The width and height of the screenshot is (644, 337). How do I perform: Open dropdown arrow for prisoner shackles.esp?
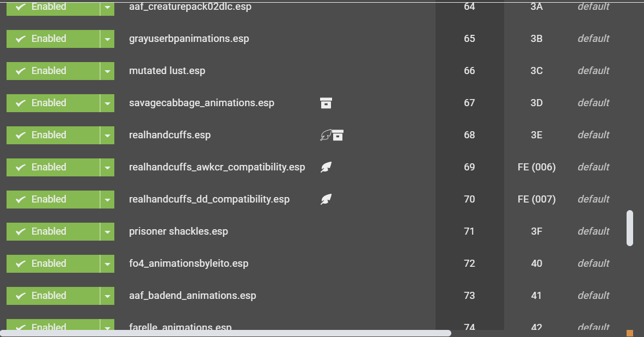pos(107,231)
